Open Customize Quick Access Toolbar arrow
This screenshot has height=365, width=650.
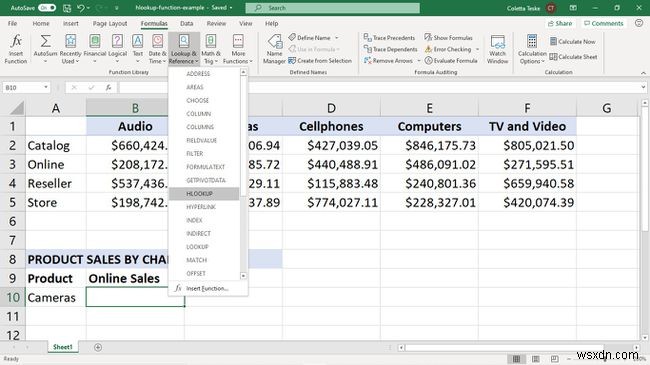click(x=116, y=8)
